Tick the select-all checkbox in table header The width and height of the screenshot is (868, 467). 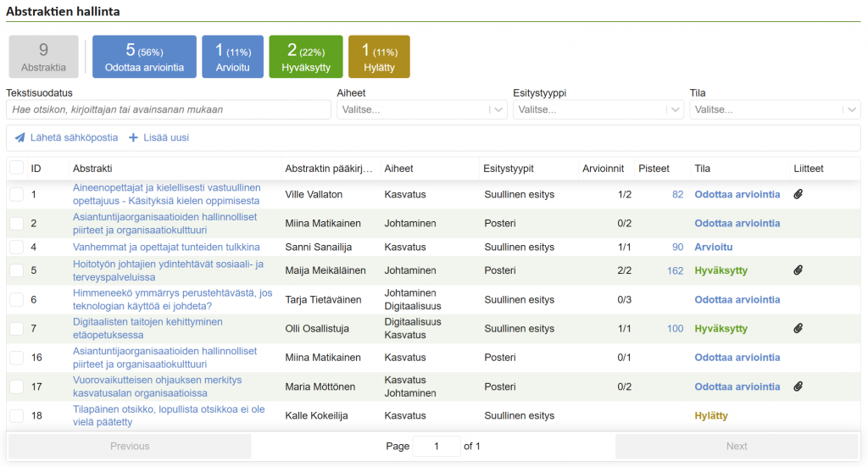[x=17, y=169]
